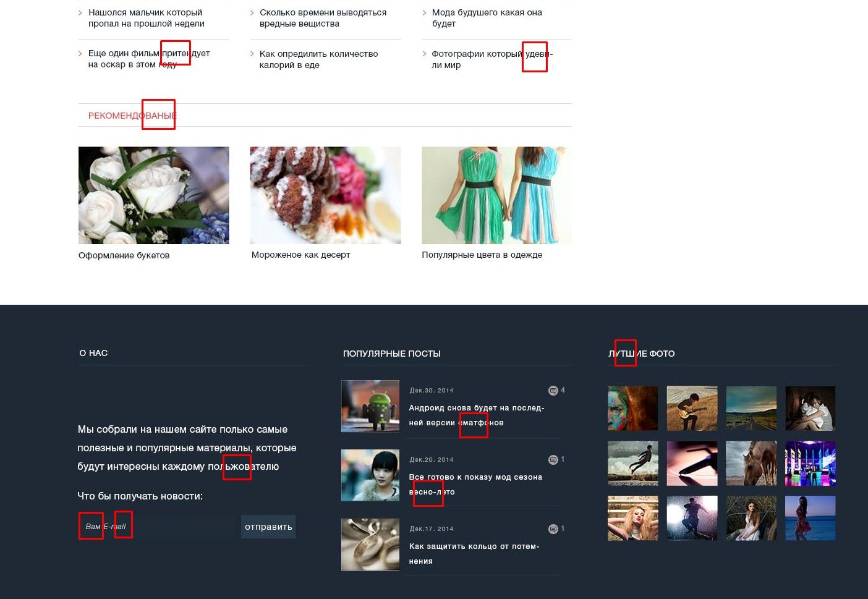Click the 'Вам E-mail' input field

coord(156,527)
